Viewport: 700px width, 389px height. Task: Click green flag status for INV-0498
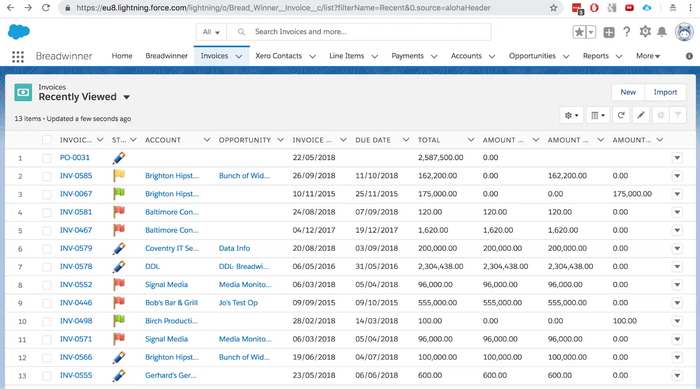(119, 321)
